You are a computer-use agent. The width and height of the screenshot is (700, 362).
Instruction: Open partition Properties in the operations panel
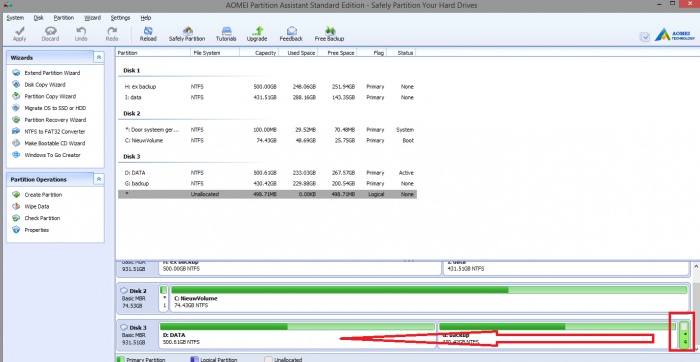click(31, 230)
